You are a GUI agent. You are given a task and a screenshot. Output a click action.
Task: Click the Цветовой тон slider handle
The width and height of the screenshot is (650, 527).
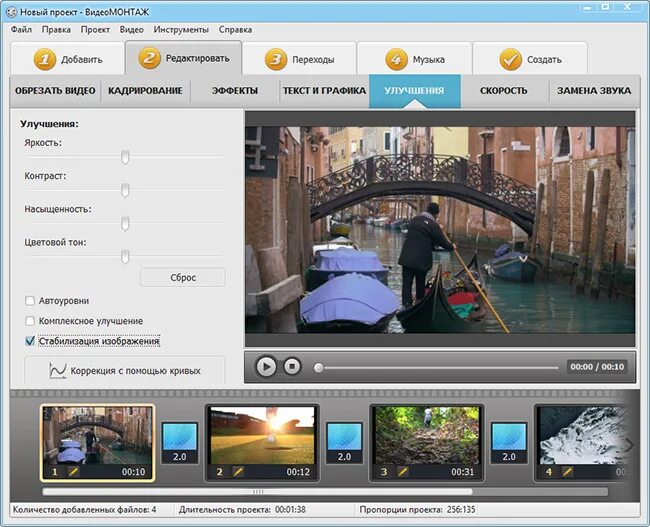click(x=125, y=257)
